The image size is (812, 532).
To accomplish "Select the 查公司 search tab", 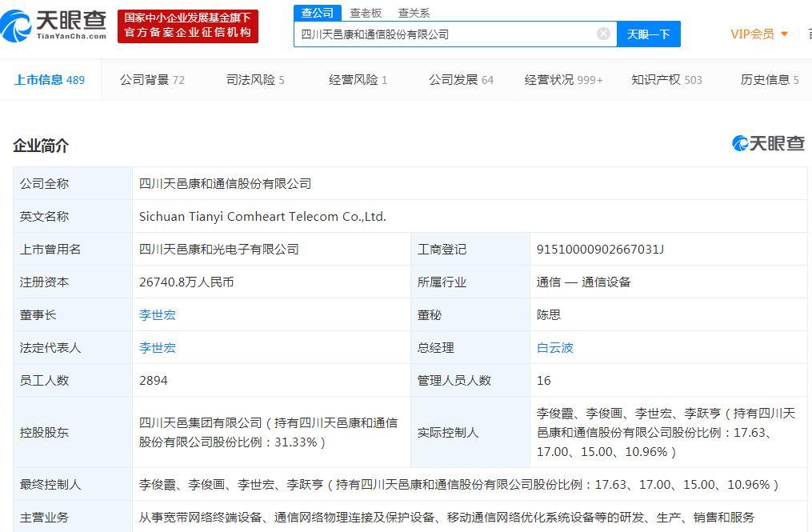I will click(x=318, y=13).
